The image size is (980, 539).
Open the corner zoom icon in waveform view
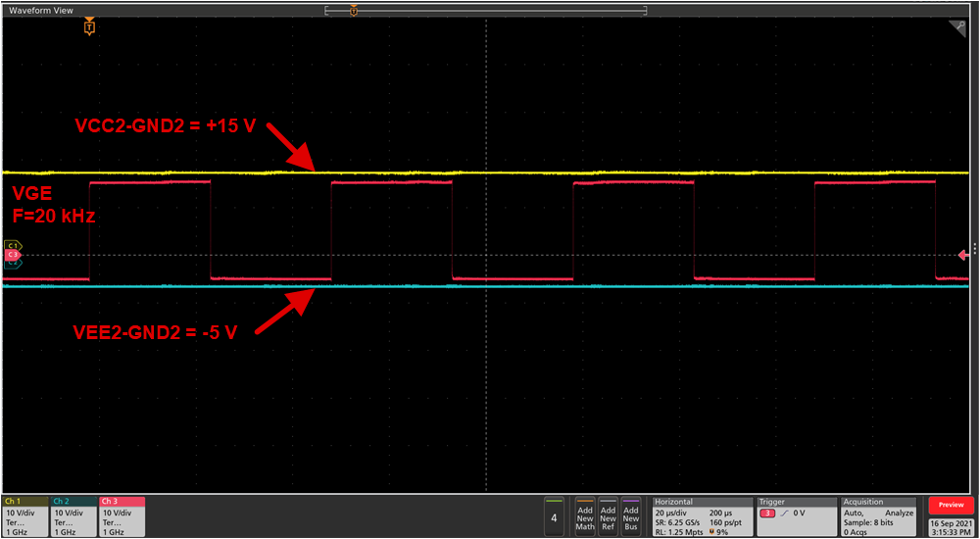click(x=956, y=29)
